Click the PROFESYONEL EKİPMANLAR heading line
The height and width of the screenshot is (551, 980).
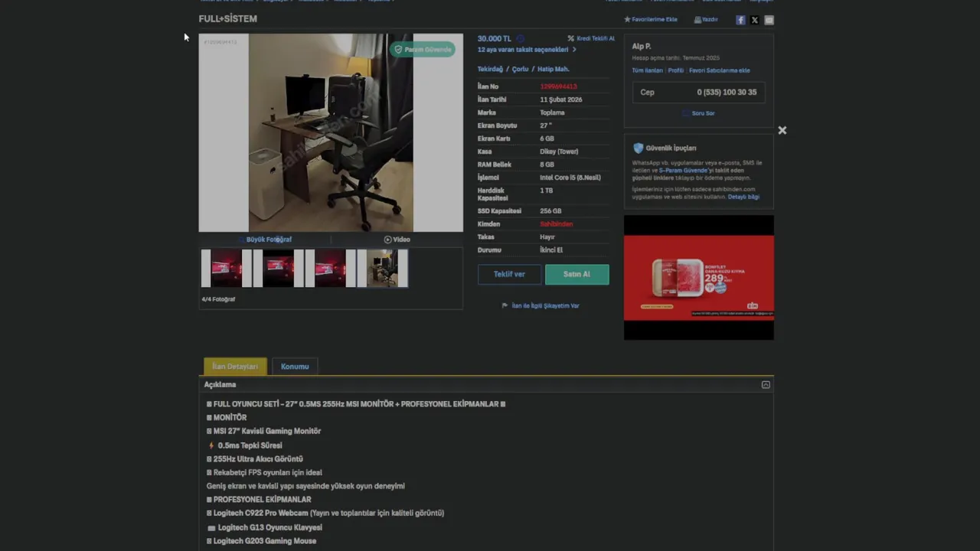259,500
